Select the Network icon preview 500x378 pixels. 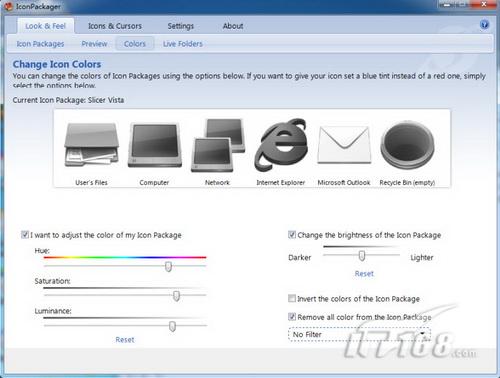point(218,145)
